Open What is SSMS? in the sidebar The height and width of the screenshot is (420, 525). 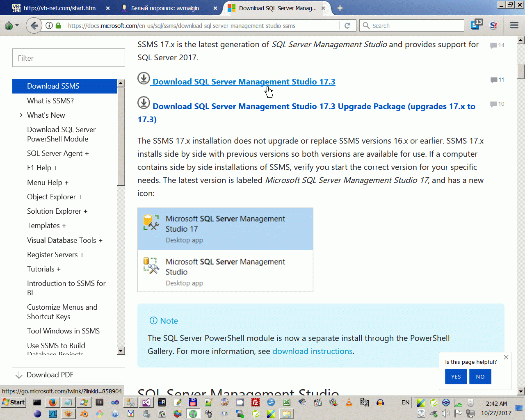coord(50,101)
